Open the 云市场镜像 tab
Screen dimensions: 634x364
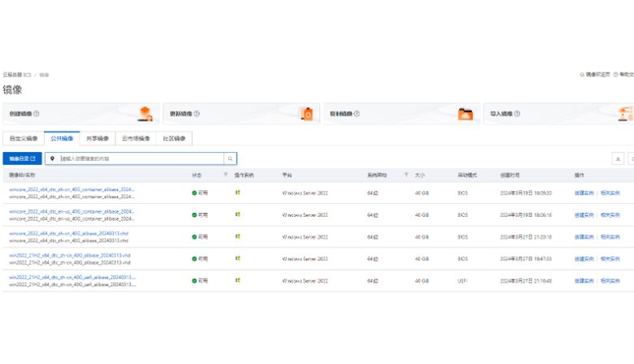pos(136,139)
